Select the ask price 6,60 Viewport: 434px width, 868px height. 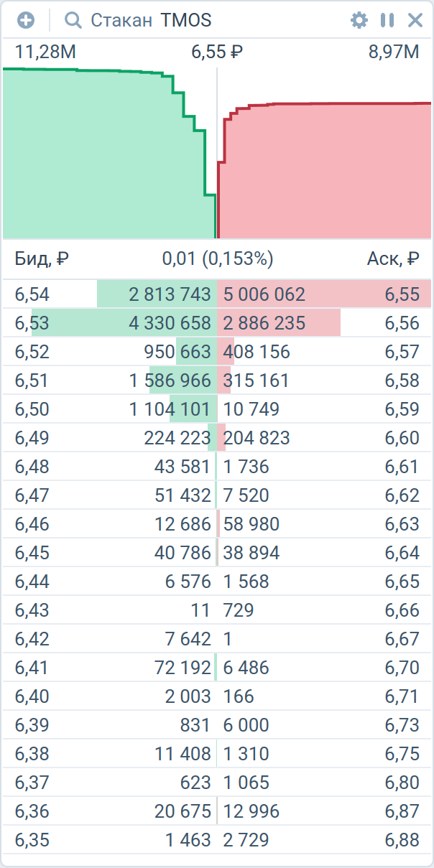[402, 438]
